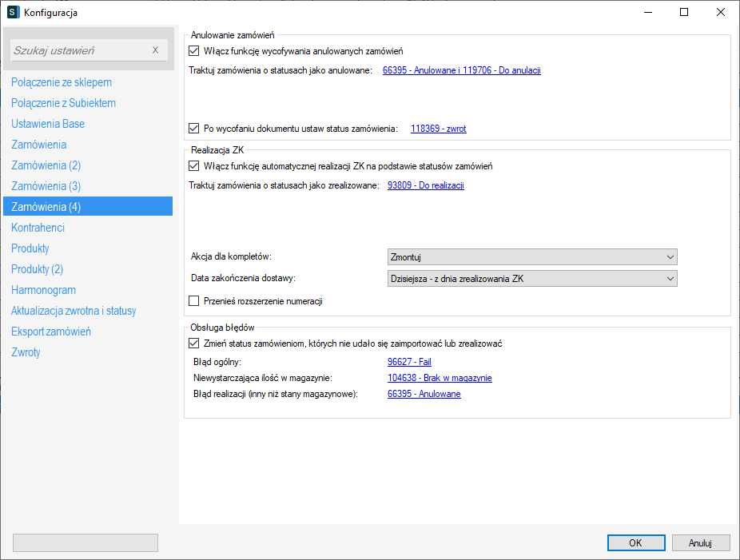Click OK to save configuration

tap(635, 542)
